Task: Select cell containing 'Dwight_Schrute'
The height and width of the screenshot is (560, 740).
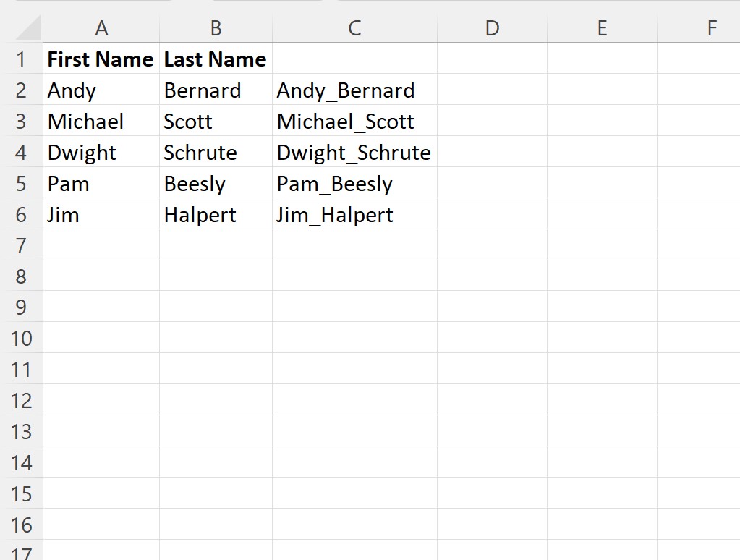Action: (355, 152)
